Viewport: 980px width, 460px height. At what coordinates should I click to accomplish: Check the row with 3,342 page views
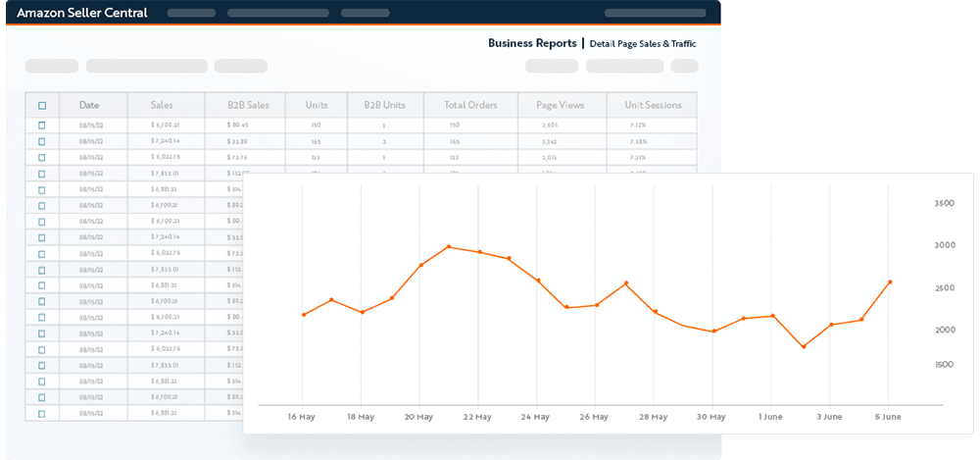(x=42, y=141)
